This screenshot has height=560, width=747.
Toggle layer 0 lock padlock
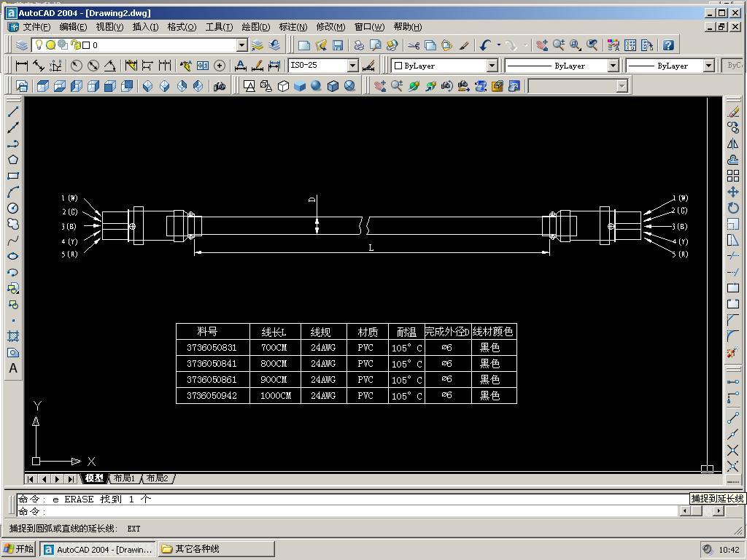[x=75, y=44]
